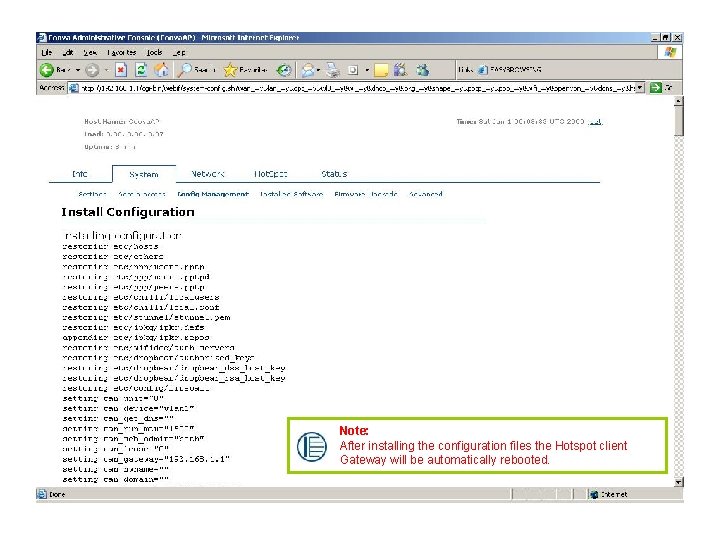Click the Internet Explorer title bar icon
Viewport: 720px width, 540px height.
click(x=42, y=37)
